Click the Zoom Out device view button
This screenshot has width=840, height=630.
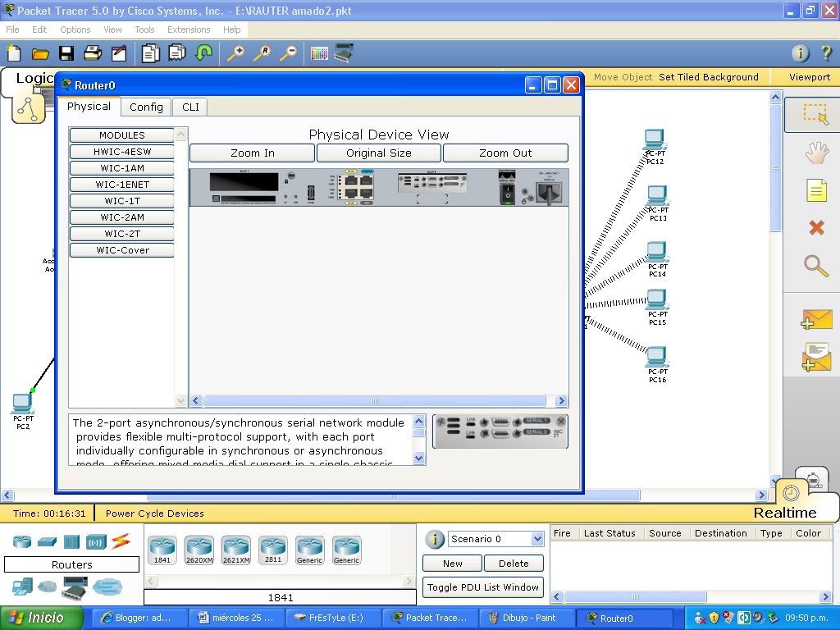tap(505, 153)
